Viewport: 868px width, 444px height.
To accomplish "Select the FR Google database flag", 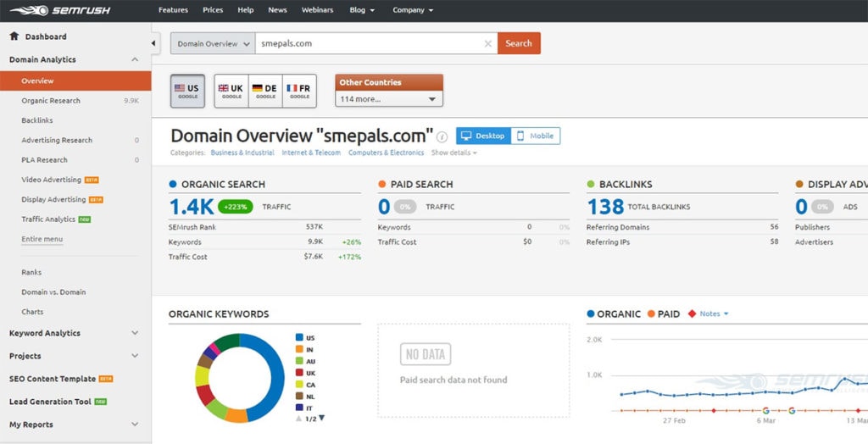I will click(x=299, y=91).
